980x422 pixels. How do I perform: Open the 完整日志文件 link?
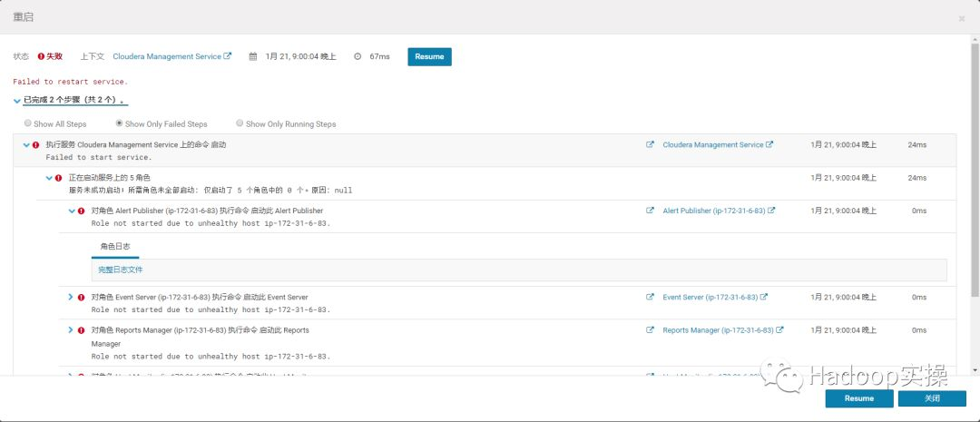(x=121, y=270)
